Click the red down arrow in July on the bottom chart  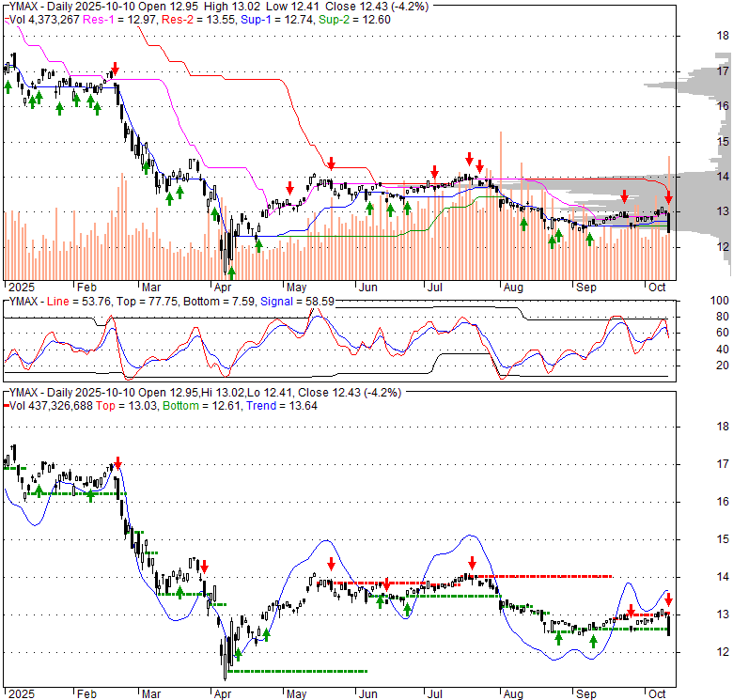pos(472,563)
